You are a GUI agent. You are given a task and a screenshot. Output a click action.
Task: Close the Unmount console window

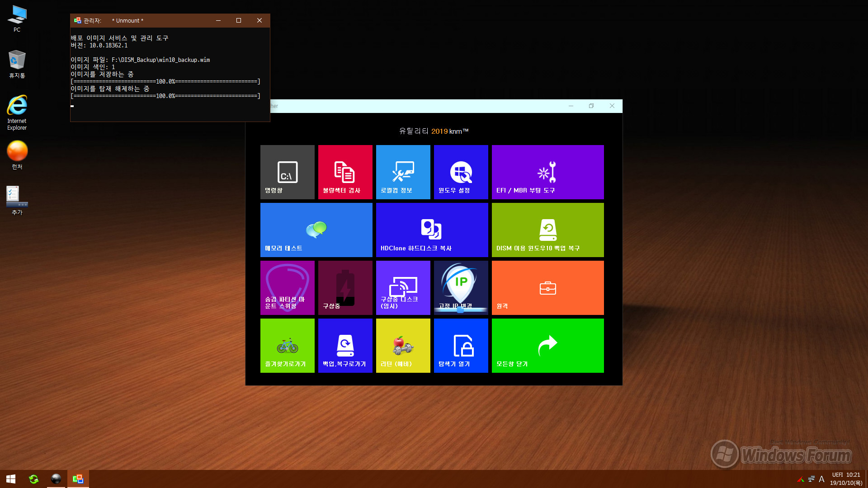[259, 20]
